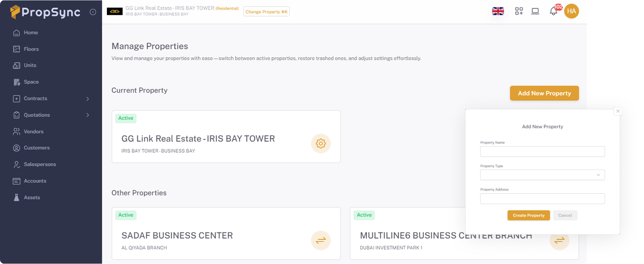Click MULTILINE6 BUSINESS CENTER BRANCH title
644x264 pixels.
point(446,236)
